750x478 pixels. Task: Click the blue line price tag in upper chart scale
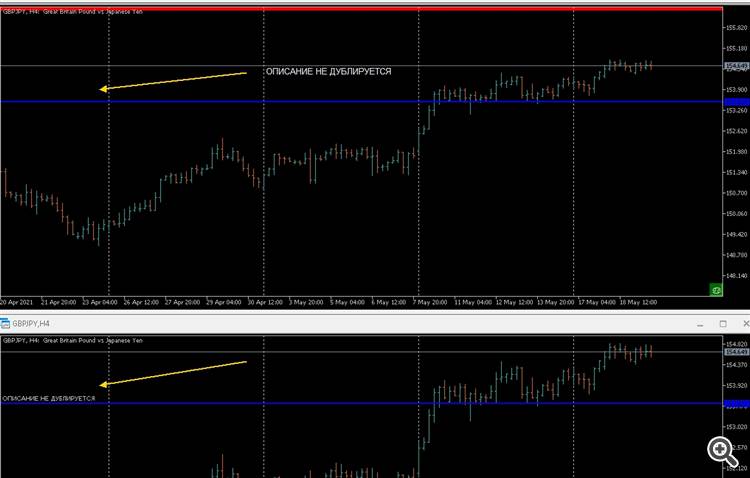click(x=737, y=102)
